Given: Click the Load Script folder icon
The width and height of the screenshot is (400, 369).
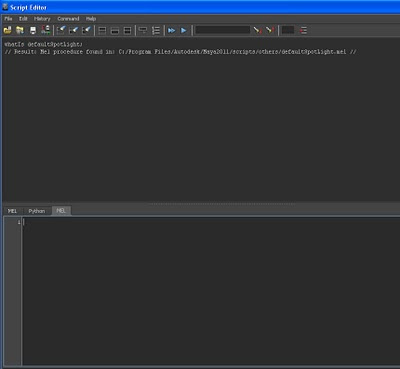Looking at the screenshot, I should point(7,30).
